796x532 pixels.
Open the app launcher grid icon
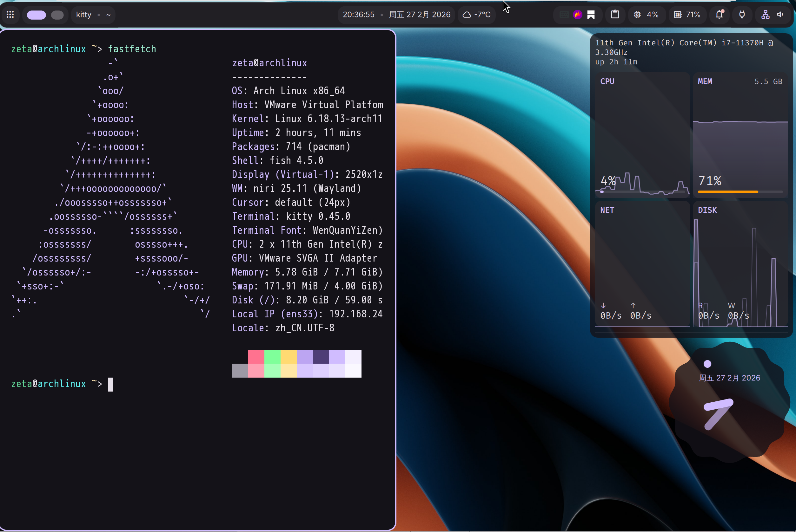[10, 15]
